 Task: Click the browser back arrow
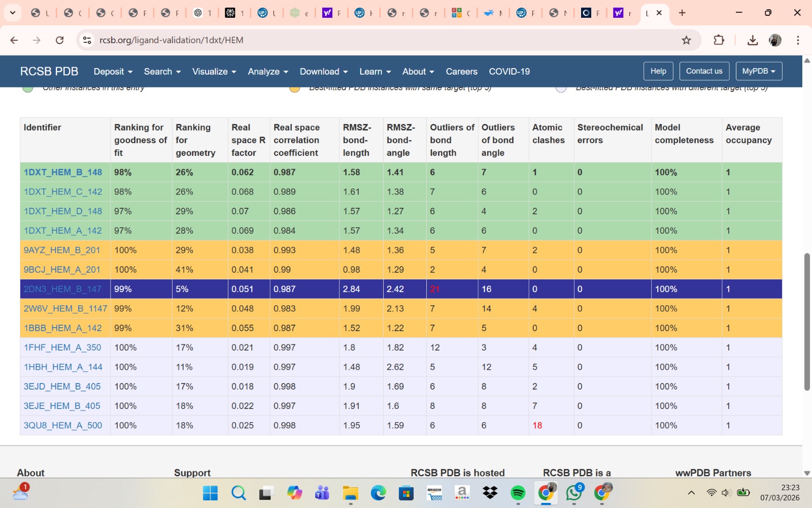[14, 40]
